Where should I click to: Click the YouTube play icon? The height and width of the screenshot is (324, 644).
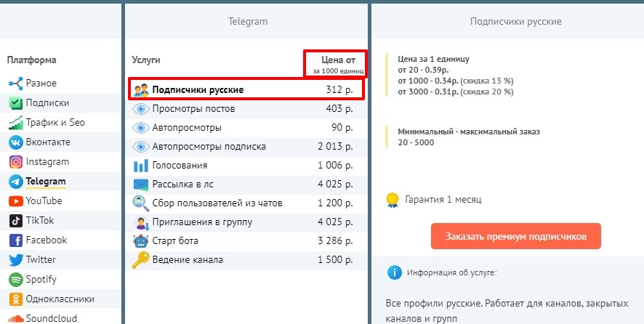click(15, 201)
